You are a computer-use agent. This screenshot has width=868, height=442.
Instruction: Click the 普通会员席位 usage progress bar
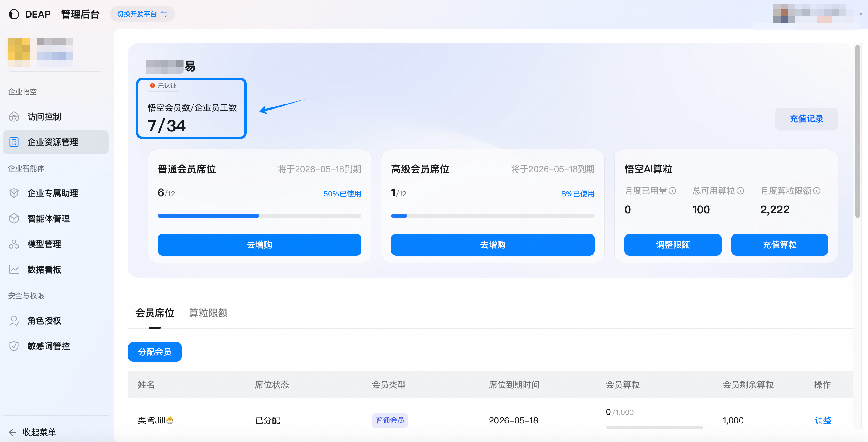click(259, 216)
